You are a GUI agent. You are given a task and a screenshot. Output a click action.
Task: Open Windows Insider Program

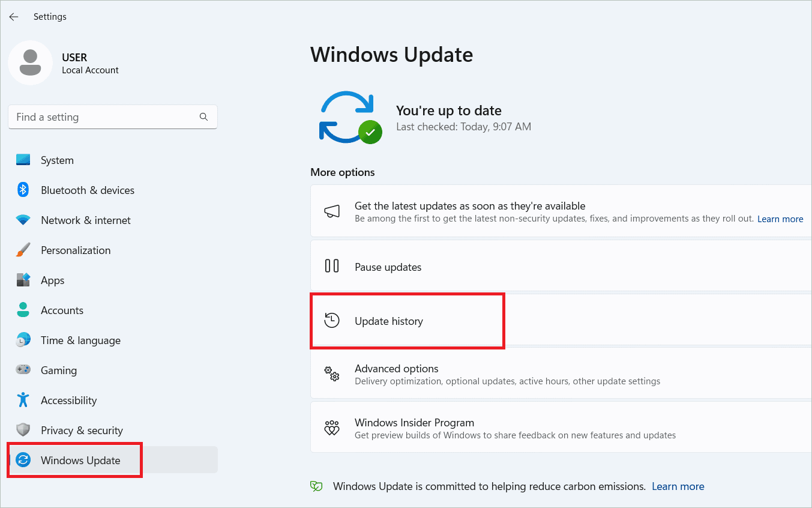pyautogui.click(x=561, y=428)
